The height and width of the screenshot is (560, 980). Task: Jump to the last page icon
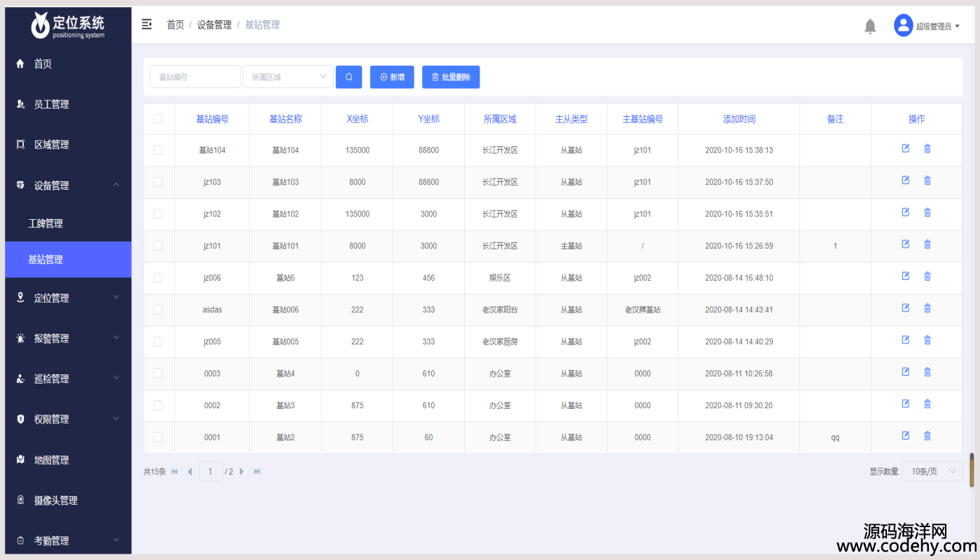pyautogui.click(x=257, y=472)
